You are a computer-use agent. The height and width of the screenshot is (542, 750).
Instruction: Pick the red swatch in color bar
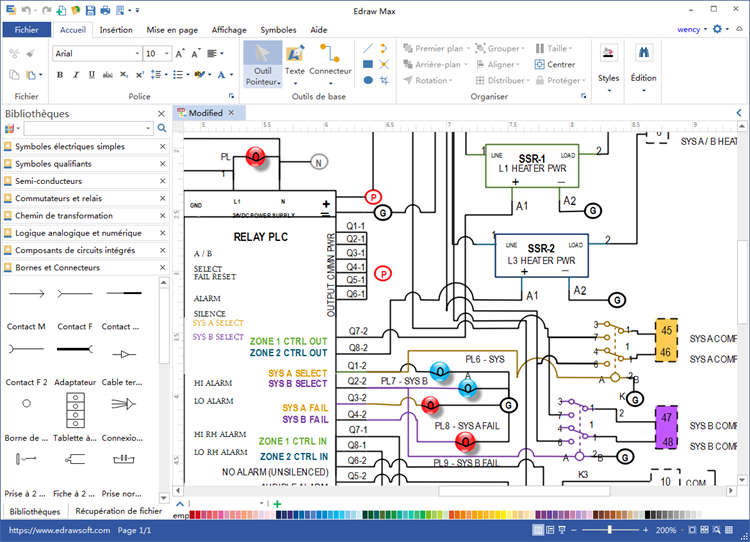pyautogui.click(x=196, y=516)
